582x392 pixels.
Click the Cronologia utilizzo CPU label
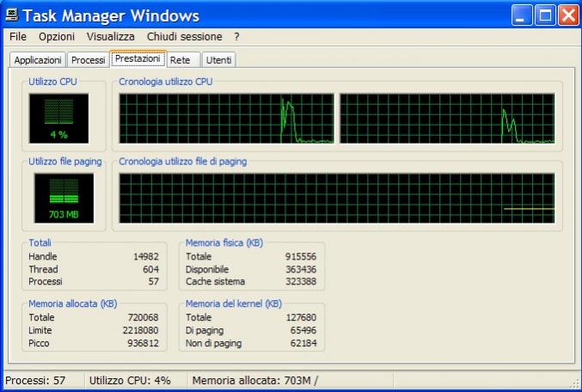[x=166, y=82]
